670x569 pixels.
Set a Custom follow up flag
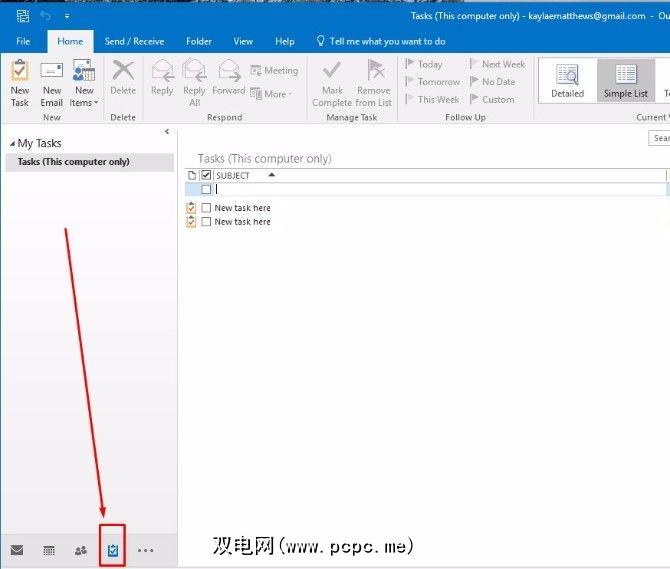[492, 100]
